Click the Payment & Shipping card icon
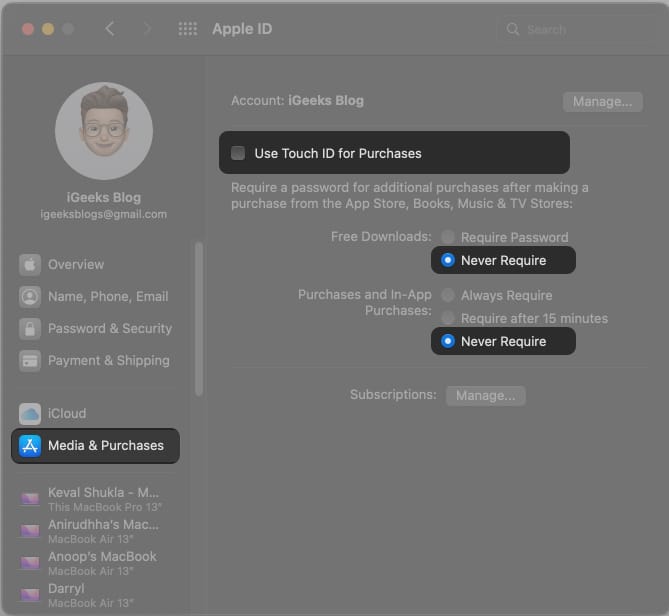This screenshot has width=669, height=616. coord(30,360)
